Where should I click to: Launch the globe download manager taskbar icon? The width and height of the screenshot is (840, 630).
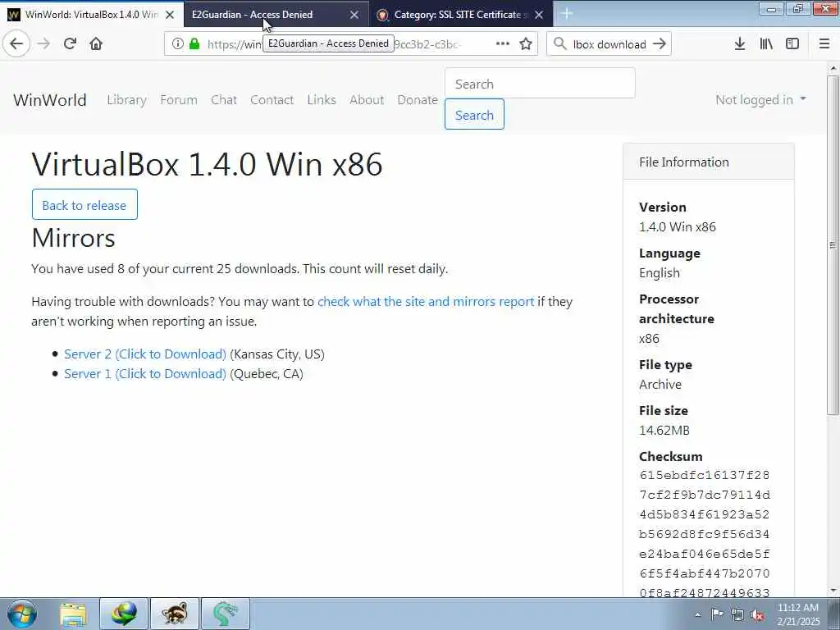[x=124, y=614]
